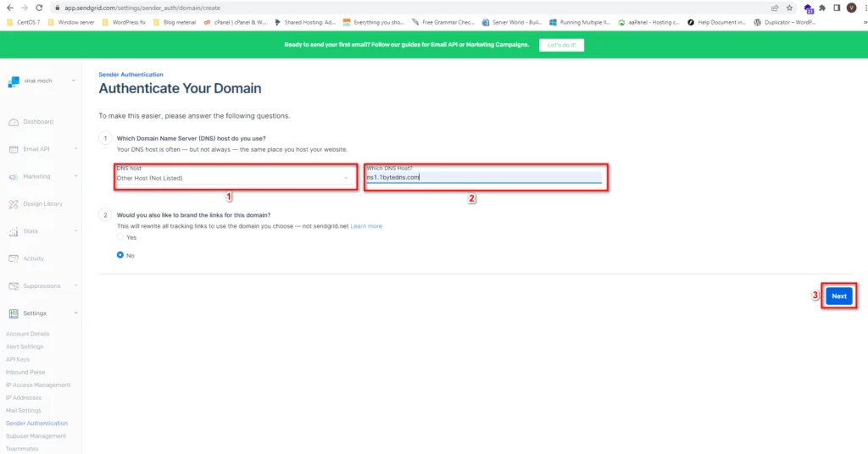868x454 pixels.
Task: Go back with the browser back arrow
Action: [10, 8]
